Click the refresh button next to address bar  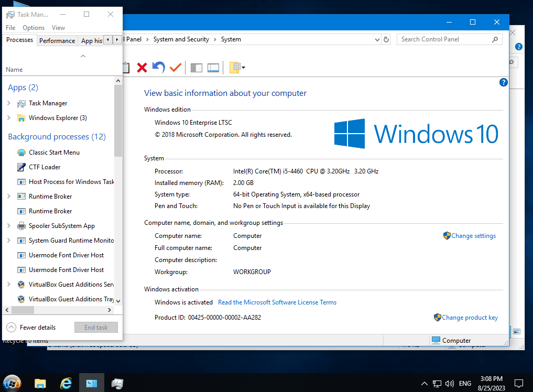tap(386, 39)
